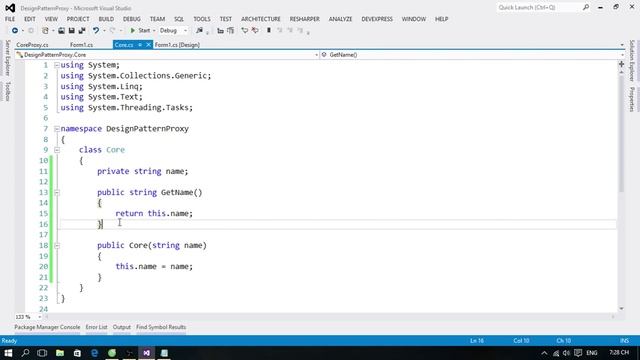Click the Quick Launch search magnifier icon

click(x=586, y=7)
